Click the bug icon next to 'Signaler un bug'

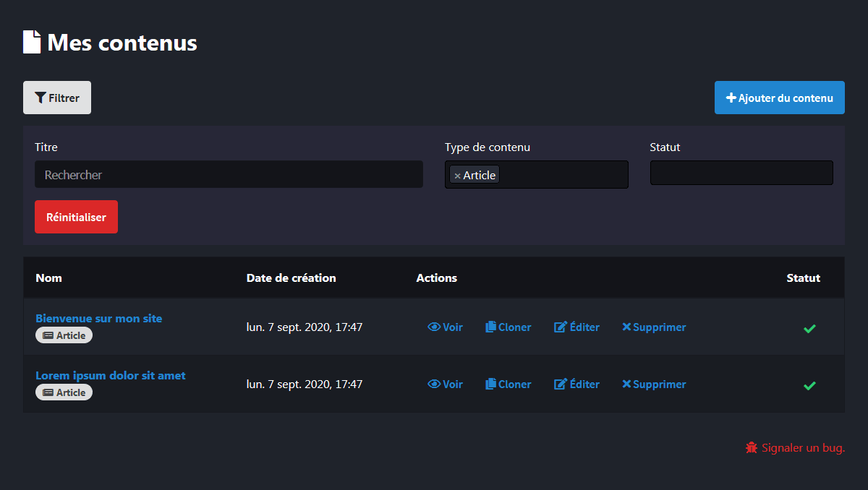751,447
